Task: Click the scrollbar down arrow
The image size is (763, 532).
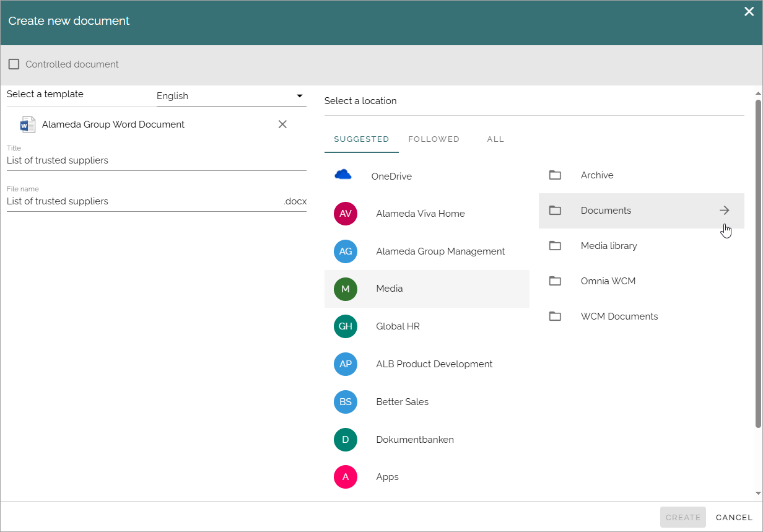Action: click(x=758, y=494)
